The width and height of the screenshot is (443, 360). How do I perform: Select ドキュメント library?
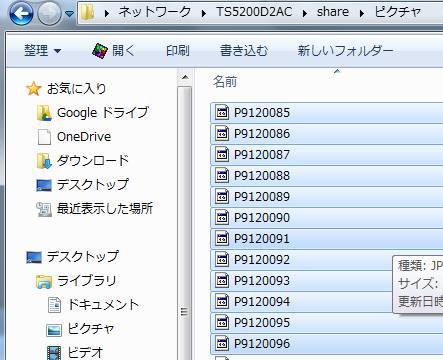click(x=103, y=305)
